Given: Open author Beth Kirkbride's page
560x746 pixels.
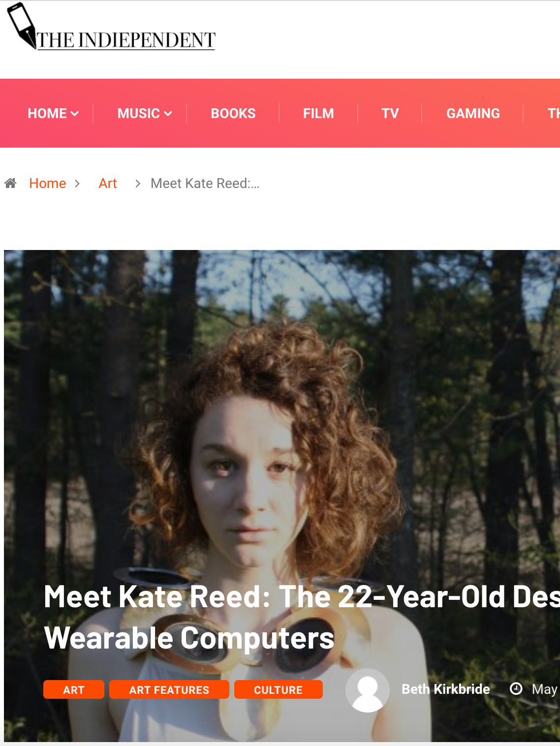Looking at the screenshot, I should (x=446, y=689).
